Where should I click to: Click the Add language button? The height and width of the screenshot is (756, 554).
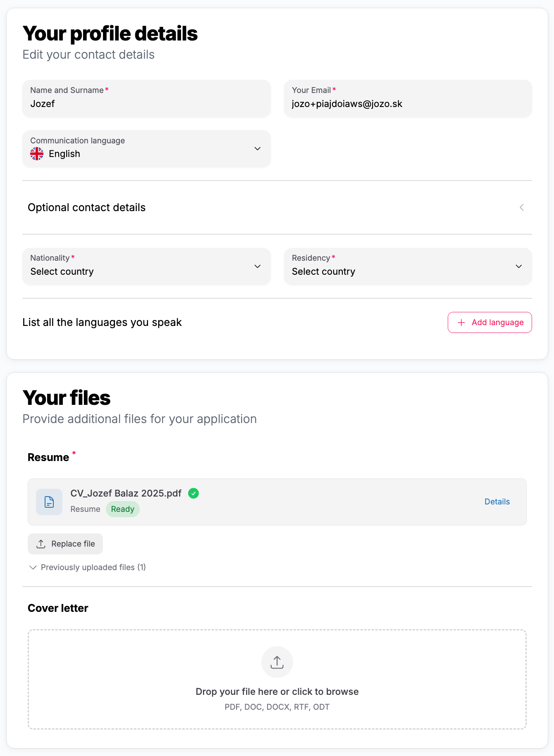coord(490,323)
